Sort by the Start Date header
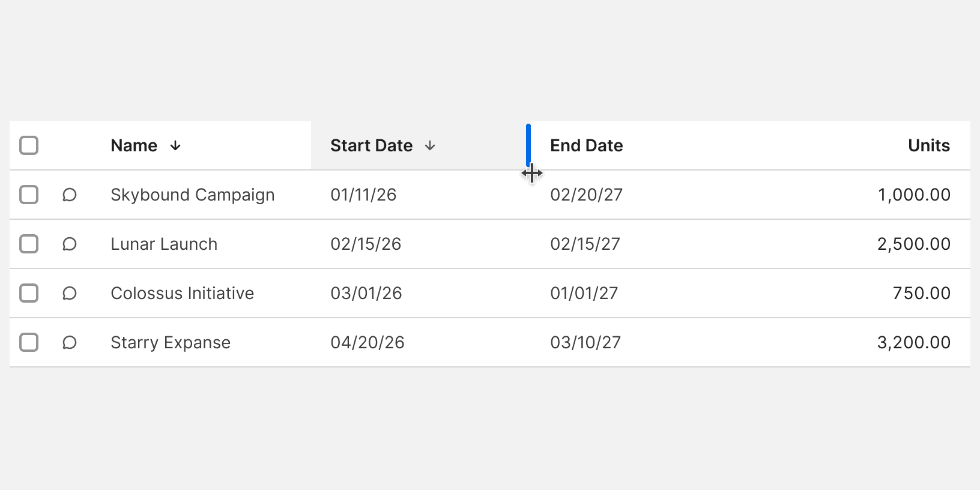Image resolution: width=980 pixels, height=490 pixels. (371, 146)
